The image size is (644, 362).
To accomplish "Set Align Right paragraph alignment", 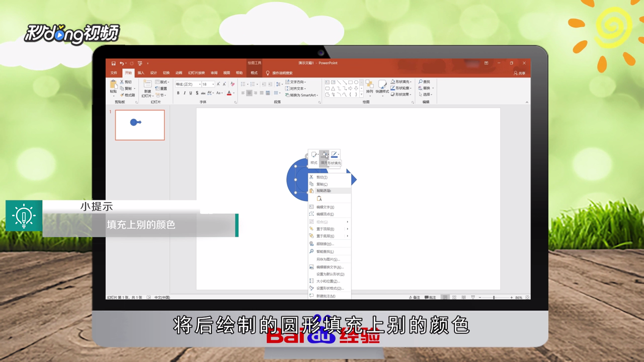I will pos(255,93).
